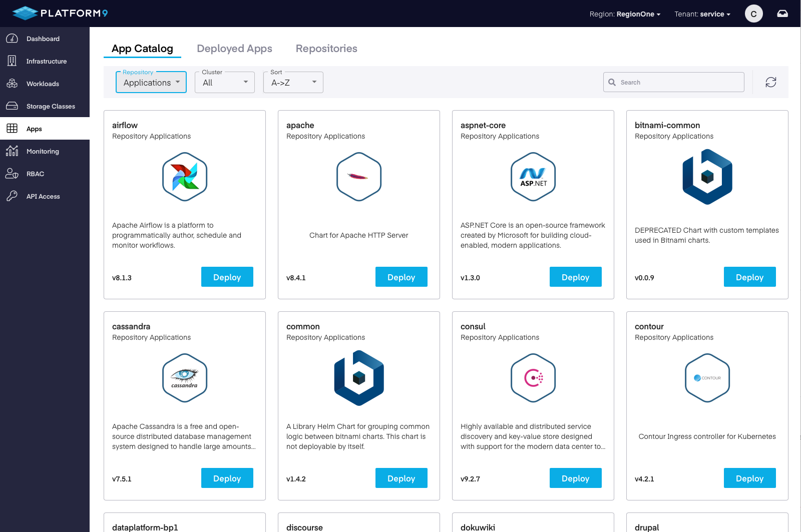Image resolution: width=801 pixels, height=532 pixels.
Task: Select the API Access key icon
Action: [12, 196]
